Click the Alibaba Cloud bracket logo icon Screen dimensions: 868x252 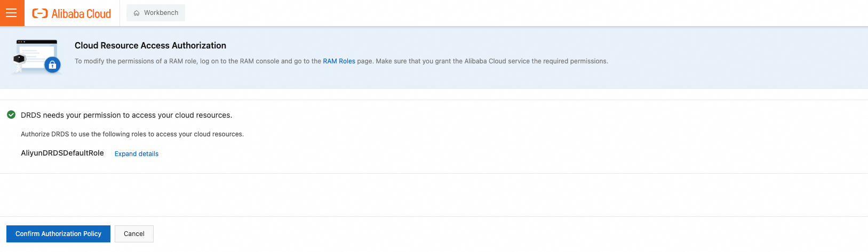pos(40,13)
